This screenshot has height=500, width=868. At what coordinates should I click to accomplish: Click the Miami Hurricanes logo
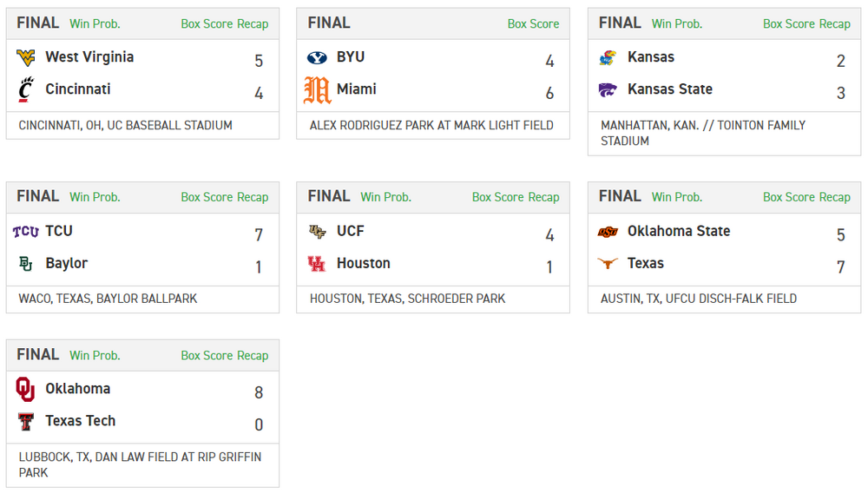pos(317,89)
